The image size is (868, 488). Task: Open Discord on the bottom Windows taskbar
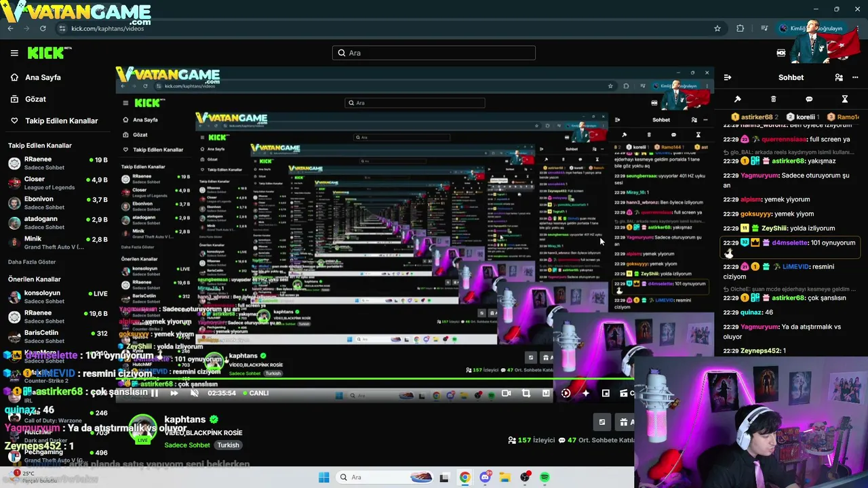[x=485, y=477]
